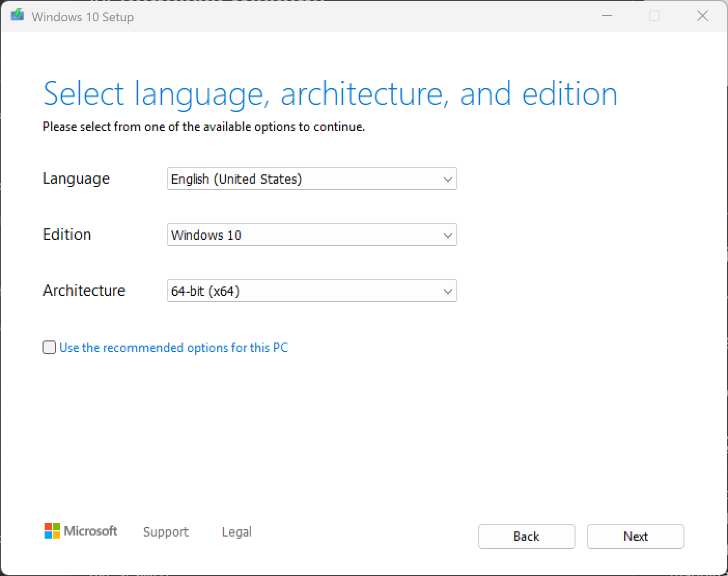Open the Architecture dropdown
This screenshot has width=728, height=576.
[312, 291]
